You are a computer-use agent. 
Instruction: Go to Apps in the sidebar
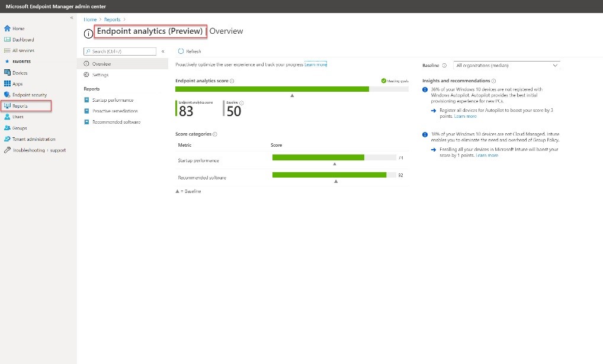[x=17, y=84]
